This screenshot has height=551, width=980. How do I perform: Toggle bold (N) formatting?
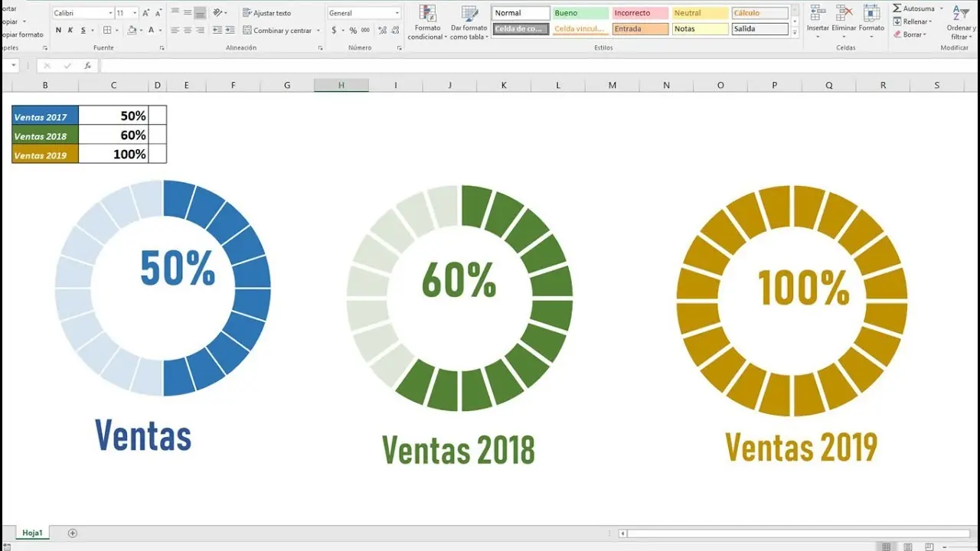point(58,31)
